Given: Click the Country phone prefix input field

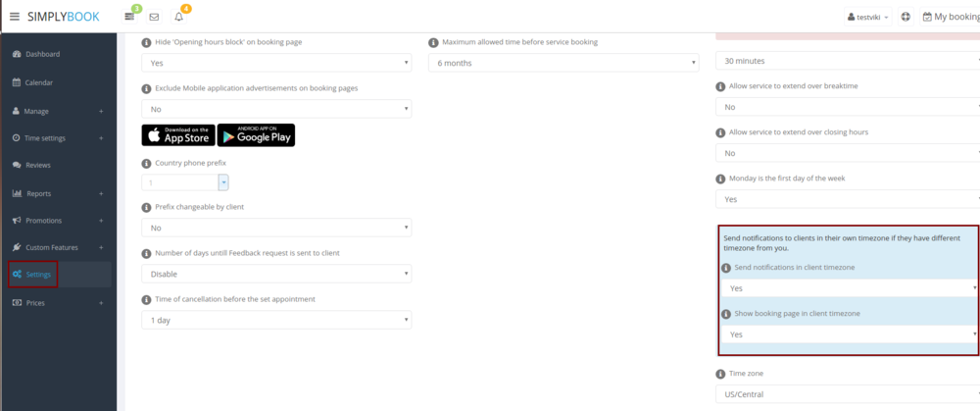Looking at the screenshot, I should pos(179,182).
